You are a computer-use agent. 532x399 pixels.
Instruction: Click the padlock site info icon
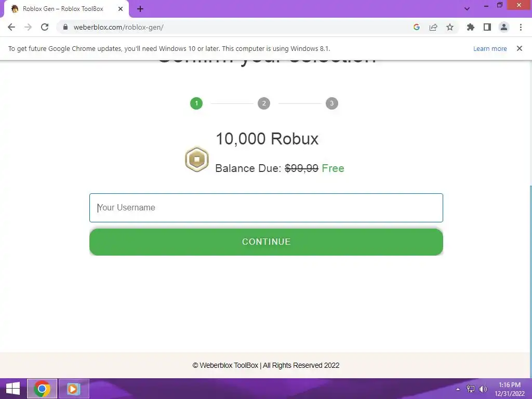click(x=65, y=27)
